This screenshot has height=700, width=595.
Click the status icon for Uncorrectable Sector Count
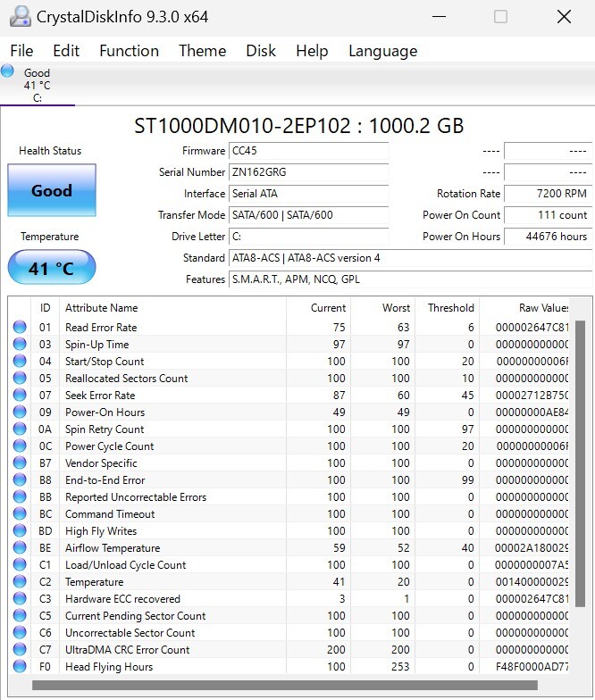(x=20, y=632)
